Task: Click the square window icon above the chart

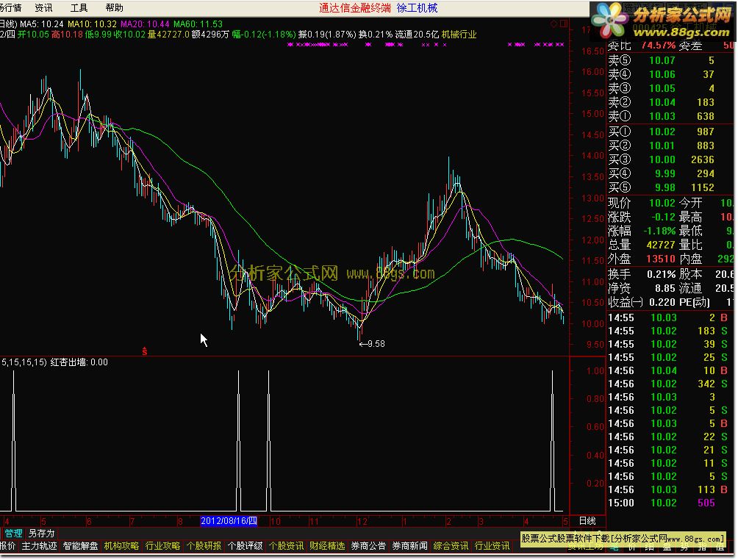Action: coord(563,24)
